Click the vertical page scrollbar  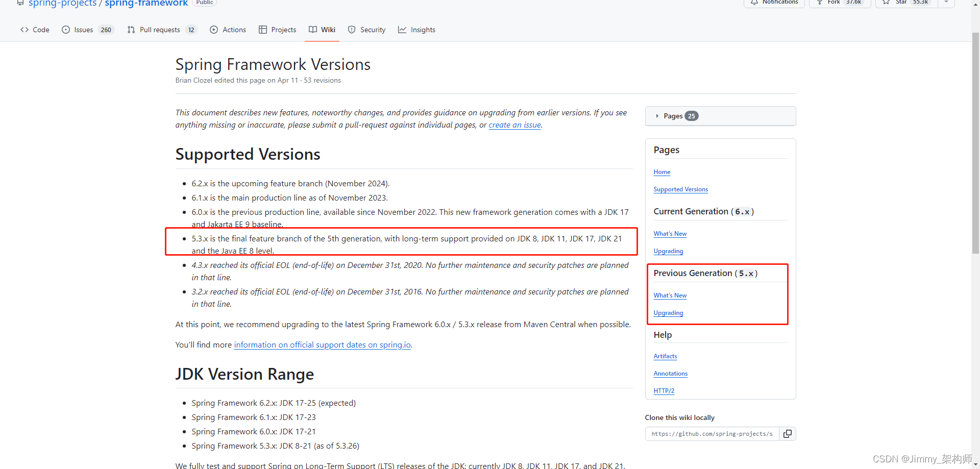tap(975, 143)
